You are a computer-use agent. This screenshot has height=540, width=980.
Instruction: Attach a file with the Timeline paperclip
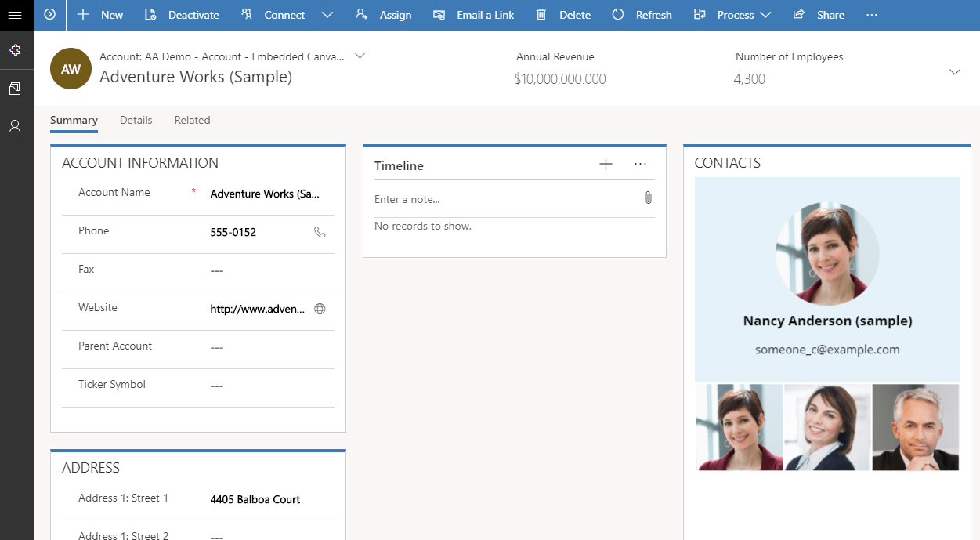coord(649,198)
